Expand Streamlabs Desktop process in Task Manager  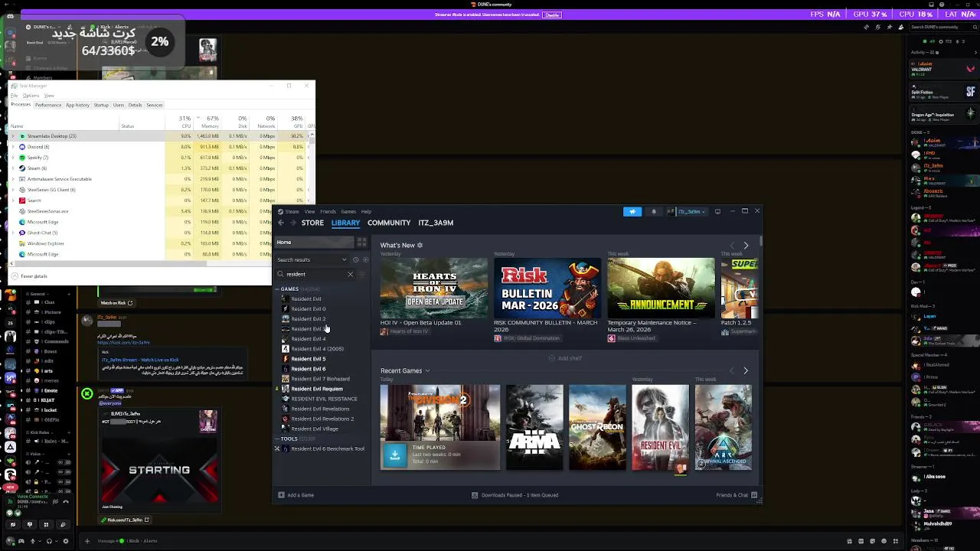(12, 136)
